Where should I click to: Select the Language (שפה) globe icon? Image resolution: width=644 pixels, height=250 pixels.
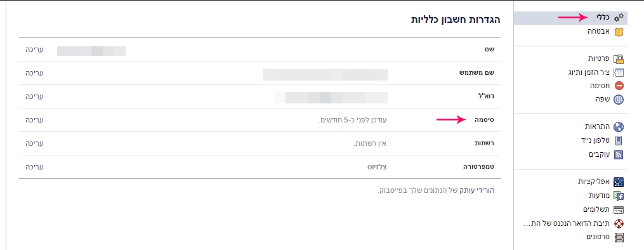coord(619,100)
